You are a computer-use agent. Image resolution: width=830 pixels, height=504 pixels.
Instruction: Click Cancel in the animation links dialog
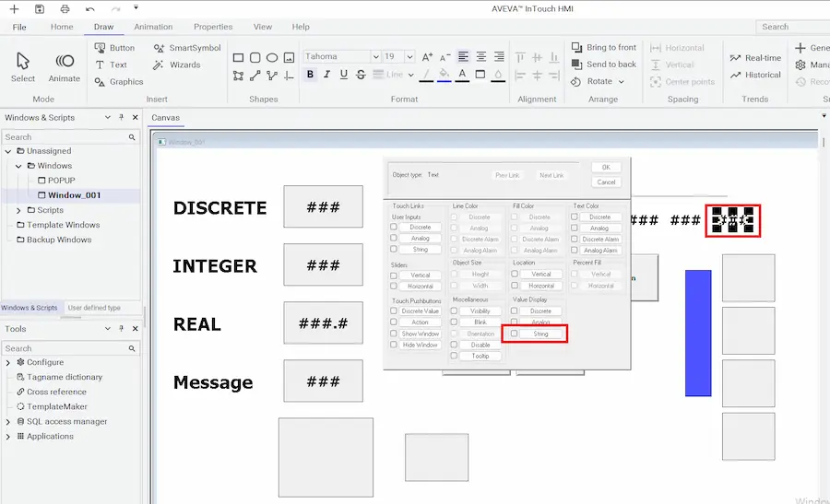point(606,182)
